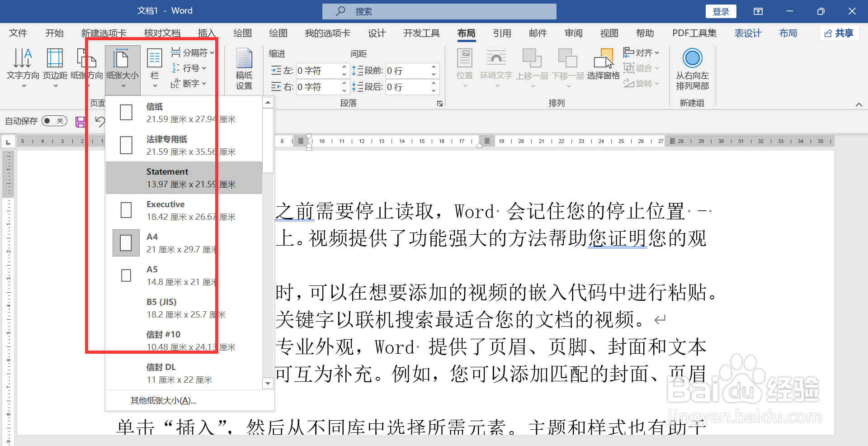
Task: Click the paper size list scroll up arrow
Action: 268,103
